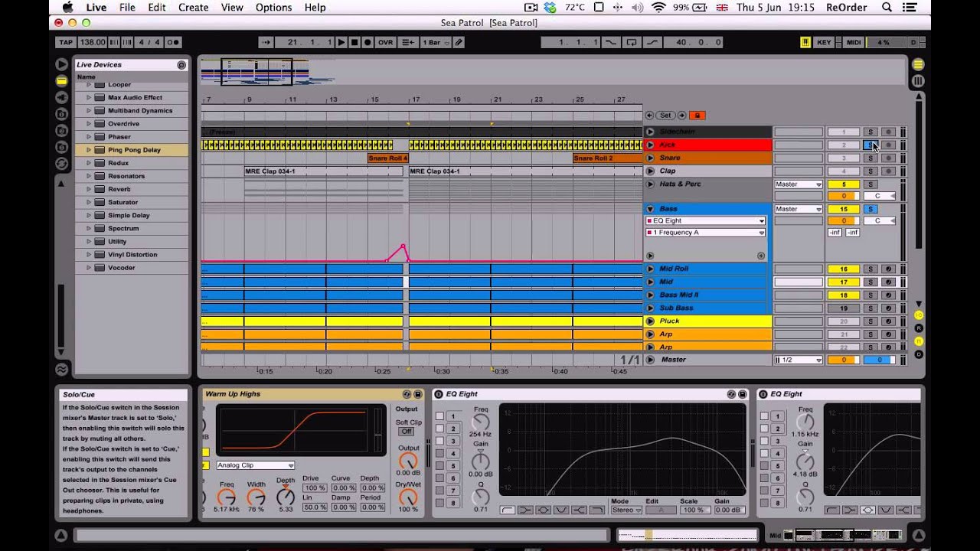Unfold the Kick track triangle
The image size is (980, 551).
[650, 145]
